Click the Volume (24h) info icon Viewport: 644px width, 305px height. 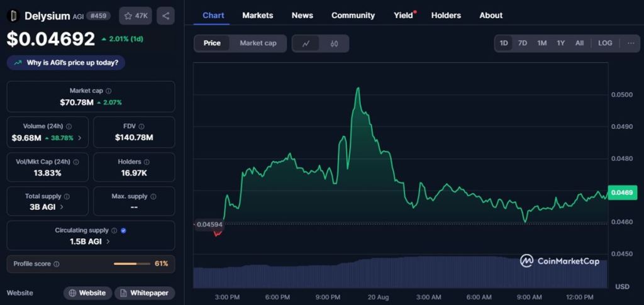click(x=69, y=126)
